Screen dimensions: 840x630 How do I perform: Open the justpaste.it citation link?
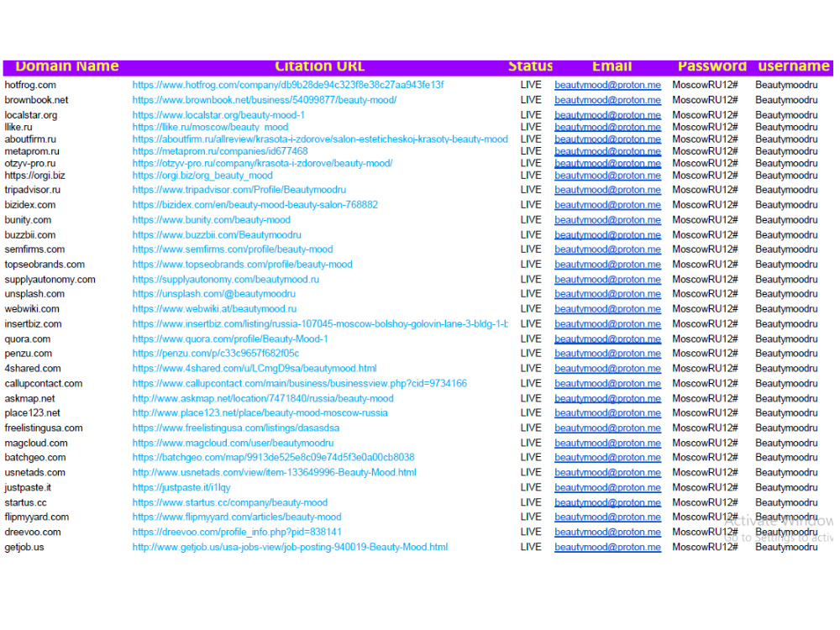pyautogui.click(x=181, y=487)
